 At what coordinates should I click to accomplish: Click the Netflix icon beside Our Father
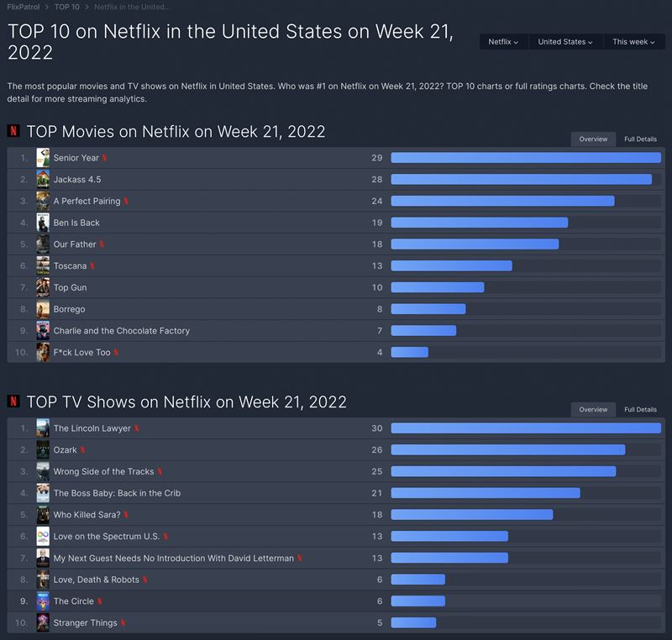102,244
